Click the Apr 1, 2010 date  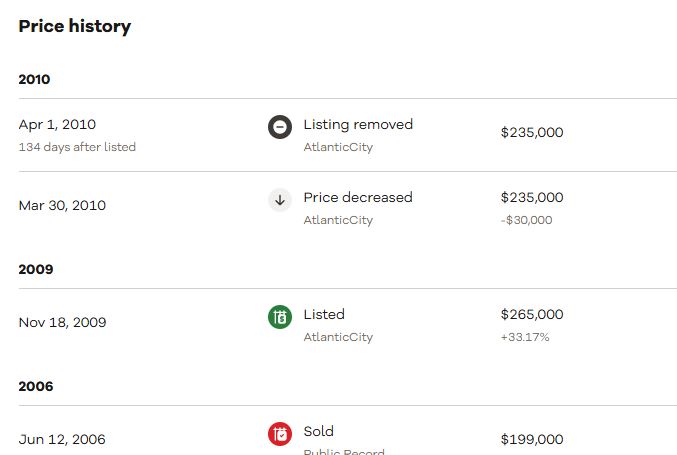57,125
